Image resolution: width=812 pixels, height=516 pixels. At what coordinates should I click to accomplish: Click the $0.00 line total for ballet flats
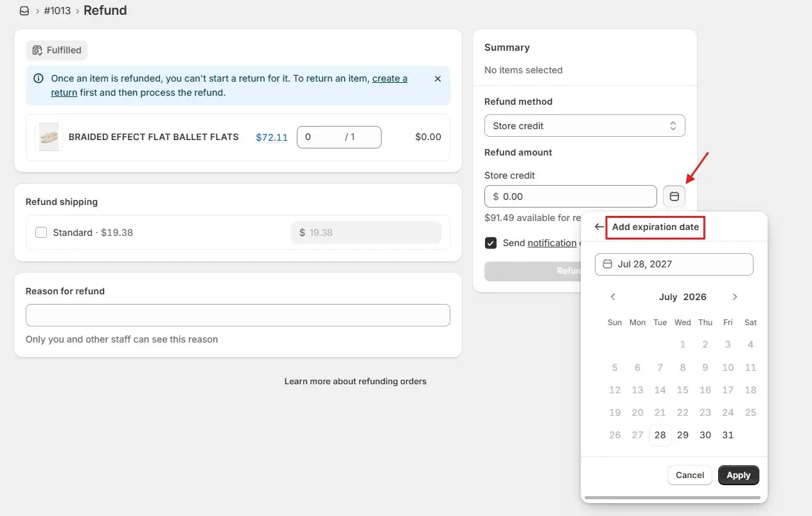click(x=428, y=137)
